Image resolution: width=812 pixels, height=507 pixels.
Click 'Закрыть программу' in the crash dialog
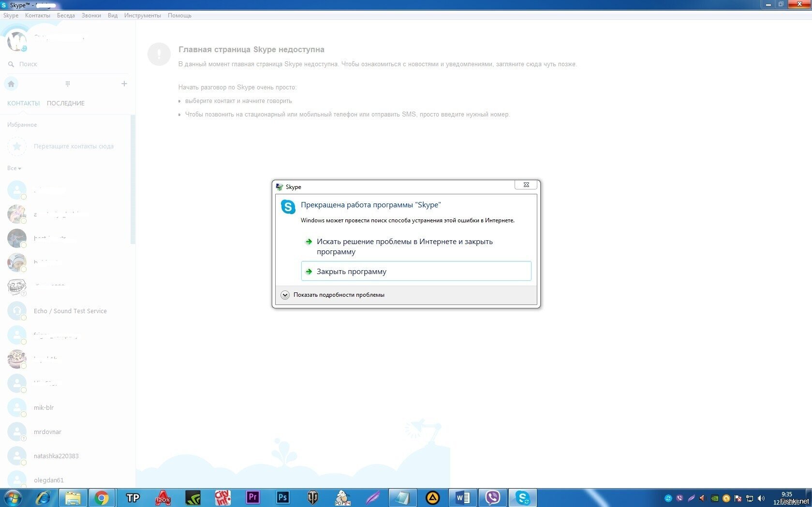pyautogui.click(x=416, y=271)
